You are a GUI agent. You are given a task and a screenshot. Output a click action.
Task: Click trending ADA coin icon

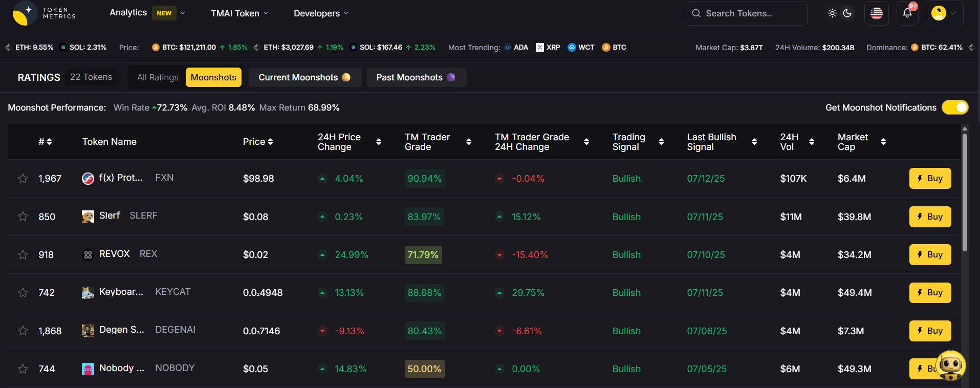tap(507, 48)
